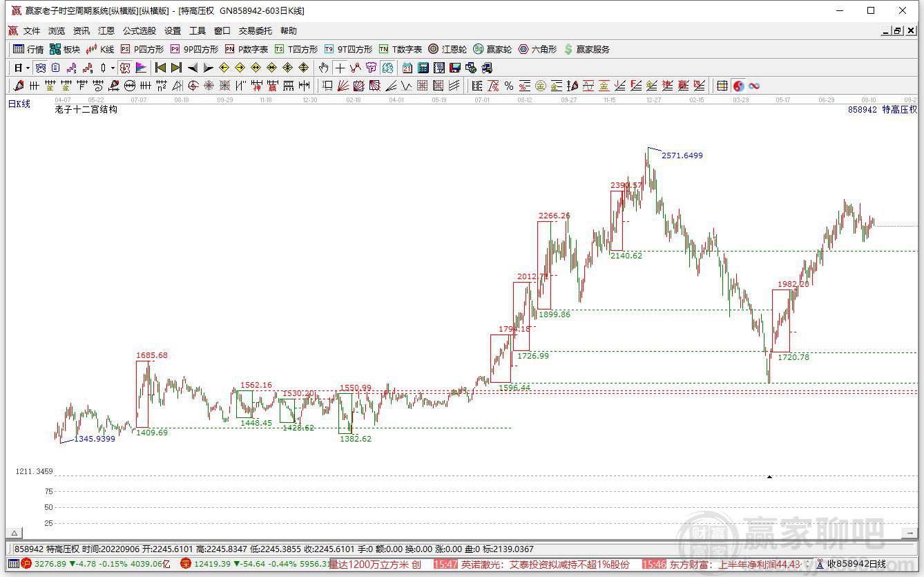Open the 公式选股 menu
This screenshot has width=924, height=577.
(x=139, y=30)
